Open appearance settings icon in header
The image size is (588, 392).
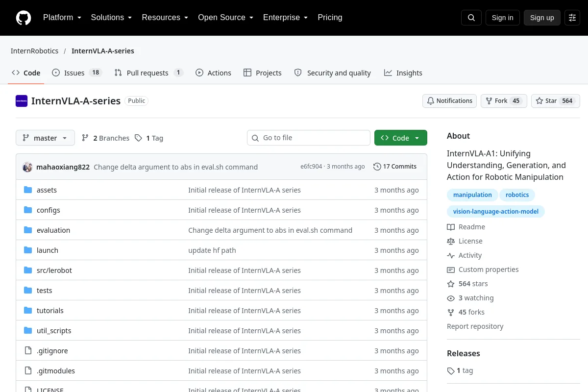[x=572, y=18]
